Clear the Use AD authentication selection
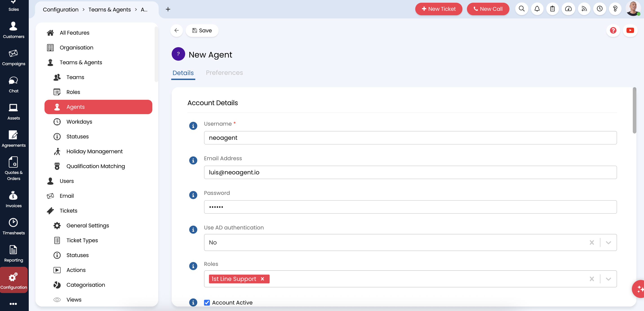 (592, 242)
